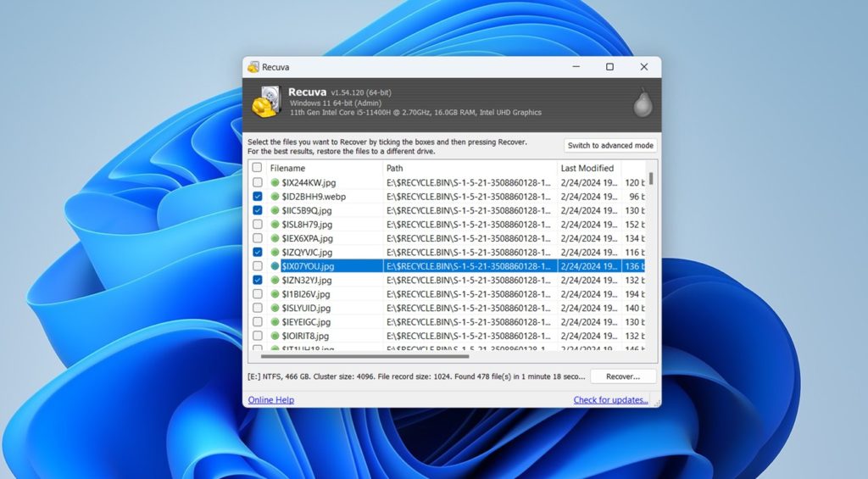Sort by Last Modified column header

pos(587,168)
